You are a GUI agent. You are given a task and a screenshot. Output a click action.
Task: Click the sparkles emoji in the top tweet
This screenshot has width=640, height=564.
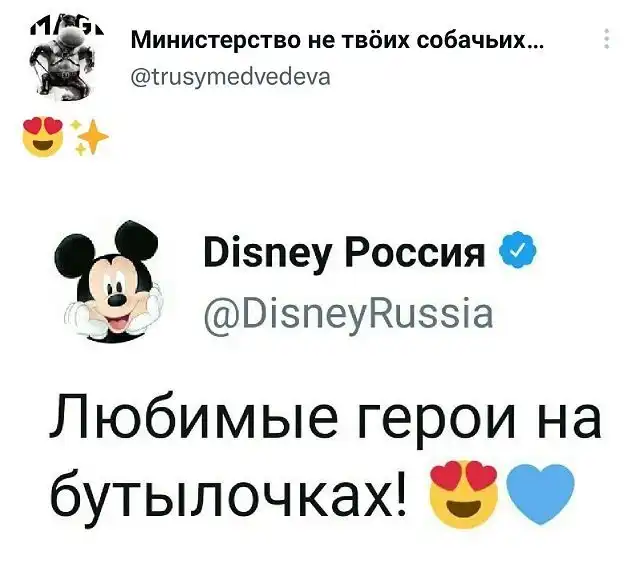(89, 137)
